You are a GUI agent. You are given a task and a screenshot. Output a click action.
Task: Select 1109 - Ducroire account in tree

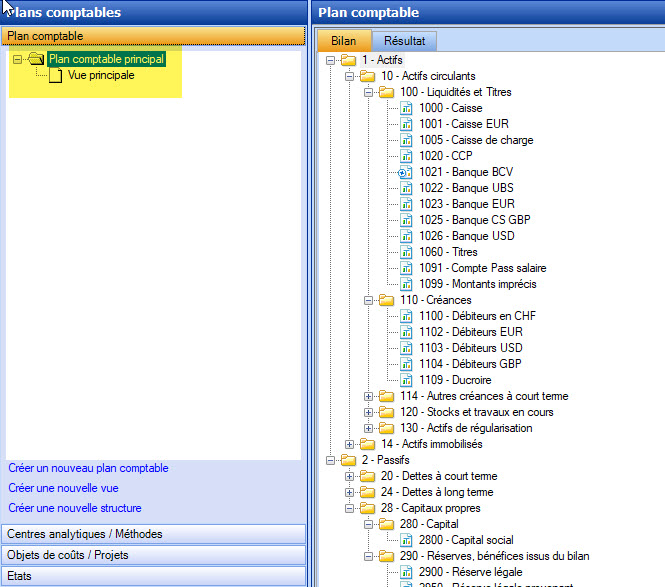tap(455, 380)
